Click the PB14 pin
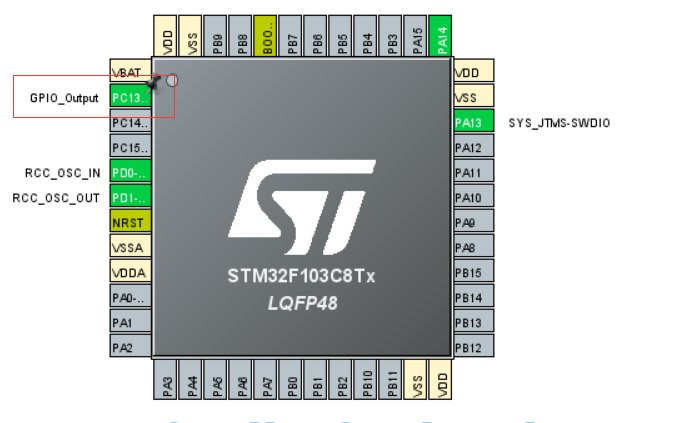This screenshot has height=423, width=675. [474, 297]
